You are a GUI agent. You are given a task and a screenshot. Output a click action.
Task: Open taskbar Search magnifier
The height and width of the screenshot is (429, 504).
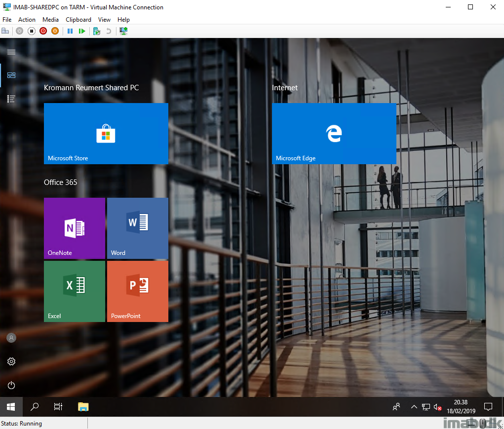(x=35, y=407)
